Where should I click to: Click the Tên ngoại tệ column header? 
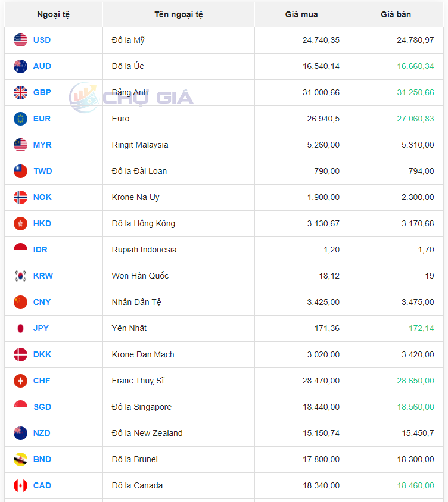coord(178,14)
